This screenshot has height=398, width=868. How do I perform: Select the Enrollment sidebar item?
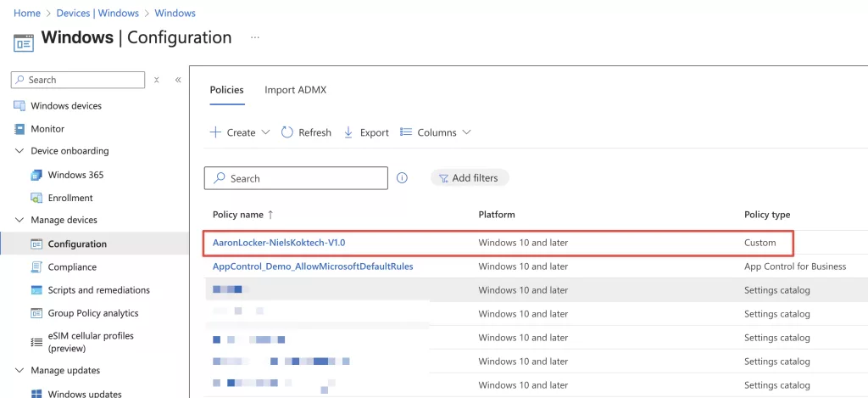click(x=70, y=198)
